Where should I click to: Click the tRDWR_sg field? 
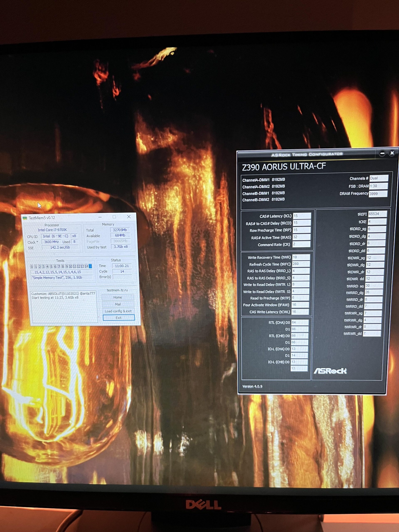pyautogui.click(x=375, y=258)
